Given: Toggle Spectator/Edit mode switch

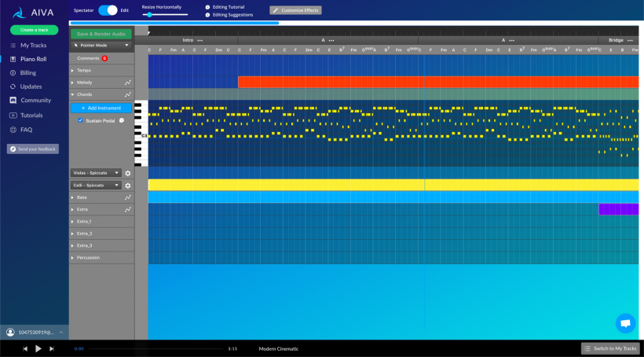Looking at the screenshot, I should coord(108,10).
